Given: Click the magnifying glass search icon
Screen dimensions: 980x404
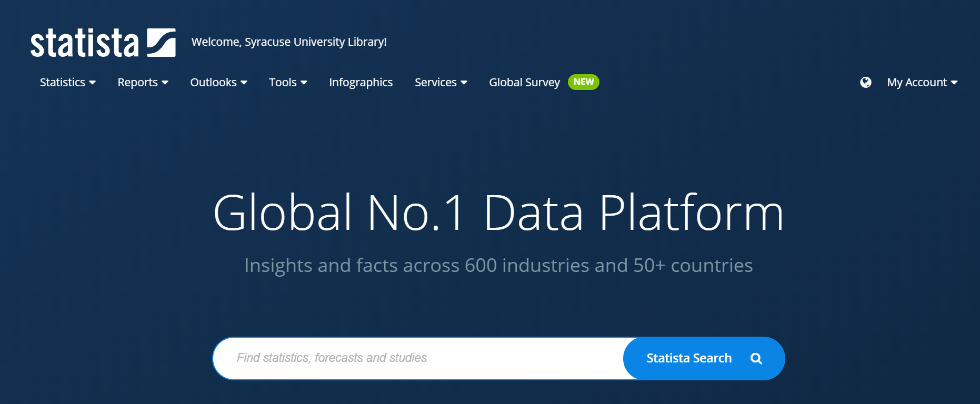Looking at the screenshot, I should click(756, 358).
